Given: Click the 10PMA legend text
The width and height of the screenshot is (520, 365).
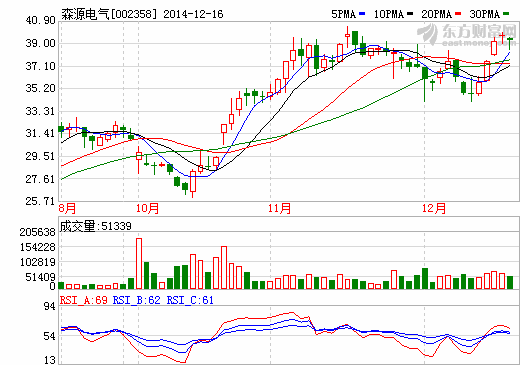Looking at the screenshot, I should [x=389, y=14].
